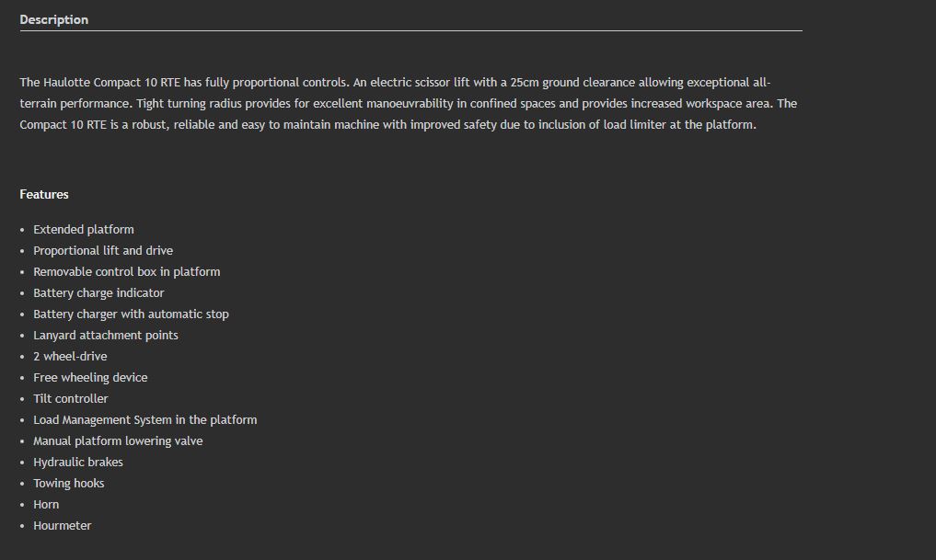
Task: Click the Haulotte Compact 10 RTE paragraph opening
Action: [x=99, y=83]
